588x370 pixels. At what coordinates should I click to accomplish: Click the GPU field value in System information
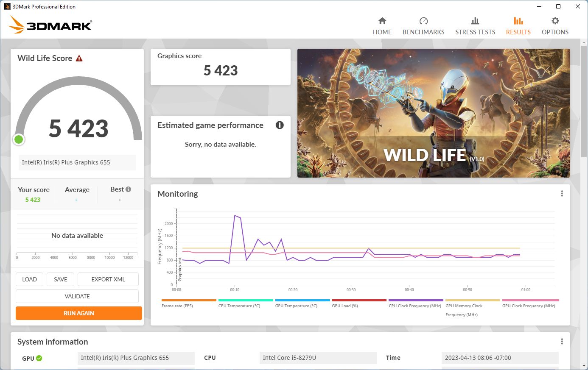point(136,358)
